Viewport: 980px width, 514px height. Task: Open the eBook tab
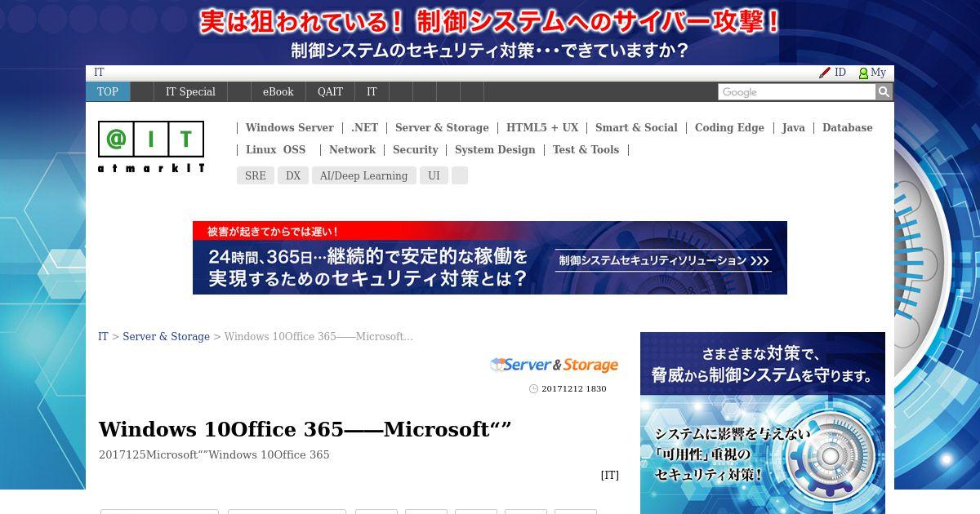pyautogui.click(x=278, y=91)
